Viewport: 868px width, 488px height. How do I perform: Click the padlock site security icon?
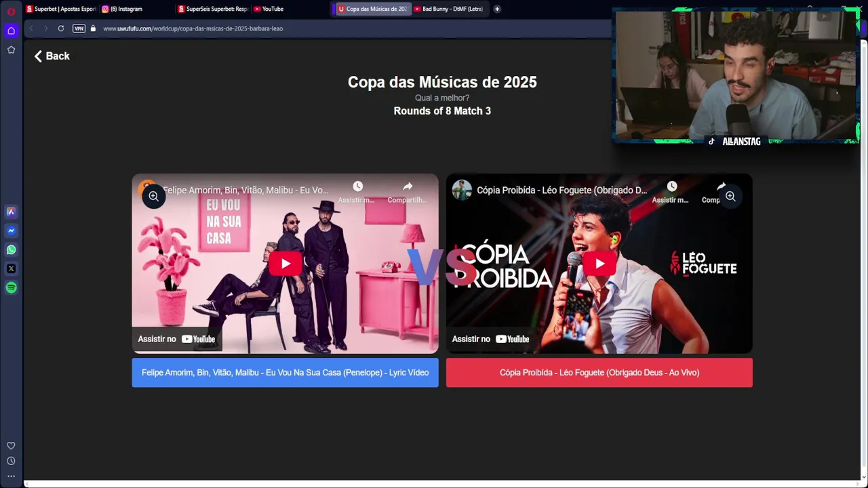(x=93, y=28)
